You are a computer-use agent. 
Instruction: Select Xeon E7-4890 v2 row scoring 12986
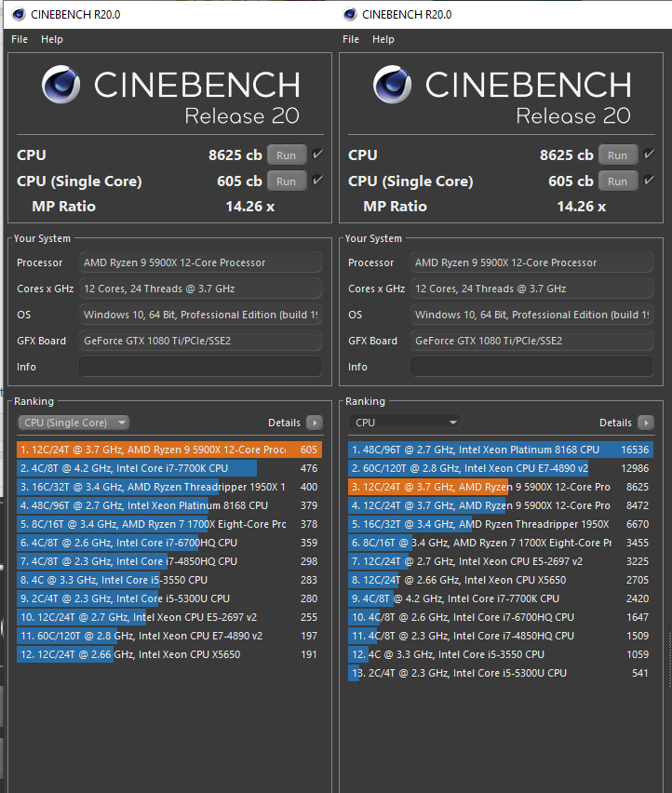[501, 468]
